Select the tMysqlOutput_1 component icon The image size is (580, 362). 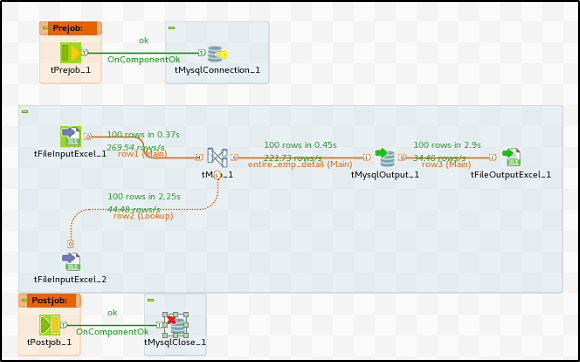385,158
